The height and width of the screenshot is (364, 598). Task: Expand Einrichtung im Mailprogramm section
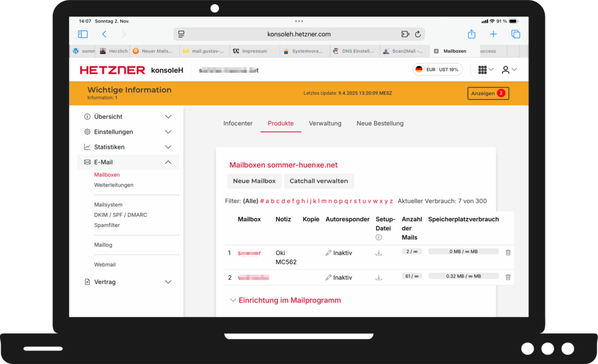[286, 300]
